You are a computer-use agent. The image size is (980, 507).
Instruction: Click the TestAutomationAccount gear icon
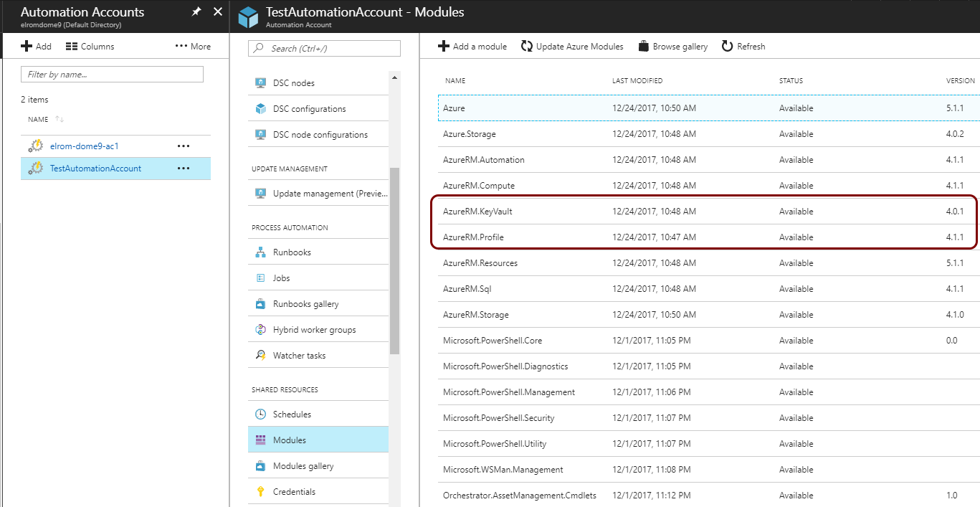(x=35, y=169)
